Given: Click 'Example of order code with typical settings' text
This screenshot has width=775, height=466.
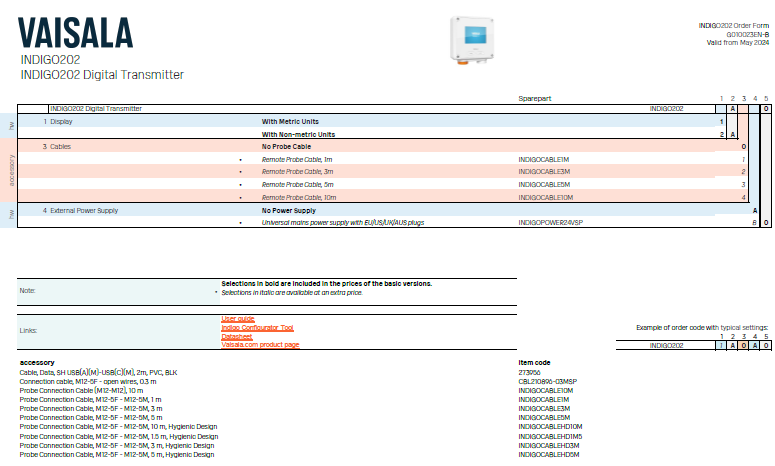Looking at the screenshot, I should [702, 328].
